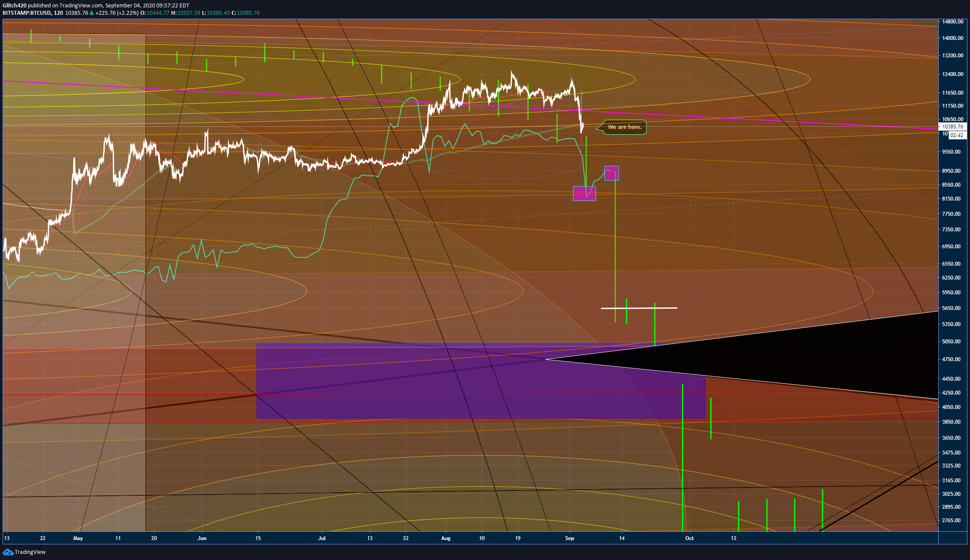The width and height of the screenshot is (970, 560).
Task: Click the Glitch420 author name
Action: (14, 6)
